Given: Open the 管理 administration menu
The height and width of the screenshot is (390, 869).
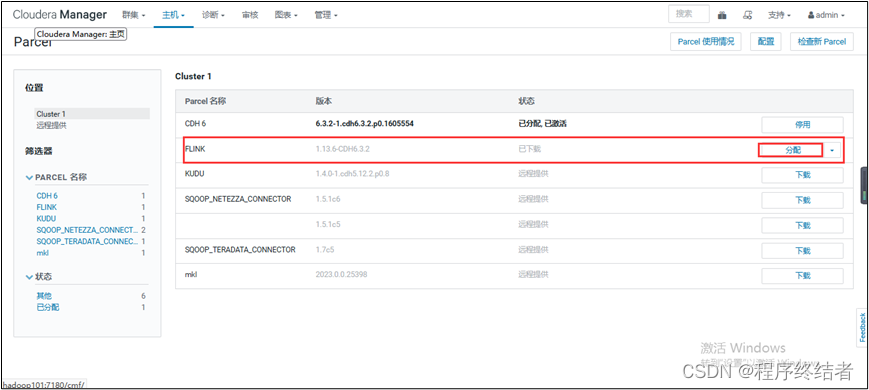Looking at the screenshot, I should point(326,16).
